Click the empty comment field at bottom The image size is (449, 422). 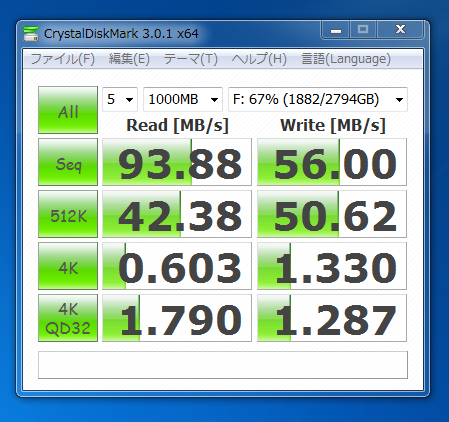pyautogui.click(x=223, y=365)
